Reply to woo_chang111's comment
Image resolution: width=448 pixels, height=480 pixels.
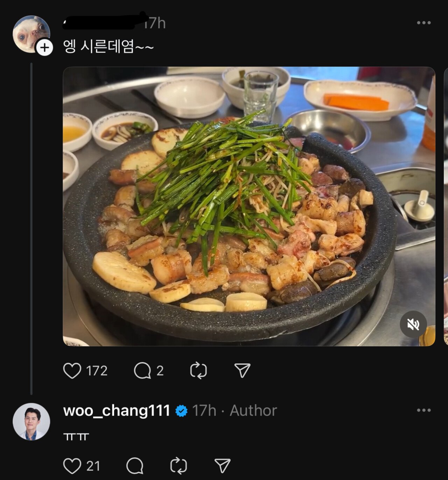pos(135,466)
